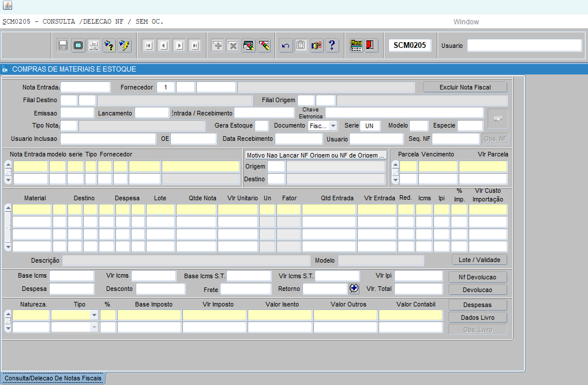This screenshot has width=588, height=385.
Task: Click the insert record plus icon
Action: (x=218, y=46)
